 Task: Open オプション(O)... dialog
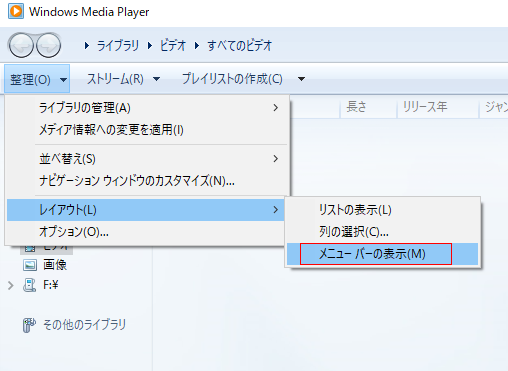(x=145, y=231)
